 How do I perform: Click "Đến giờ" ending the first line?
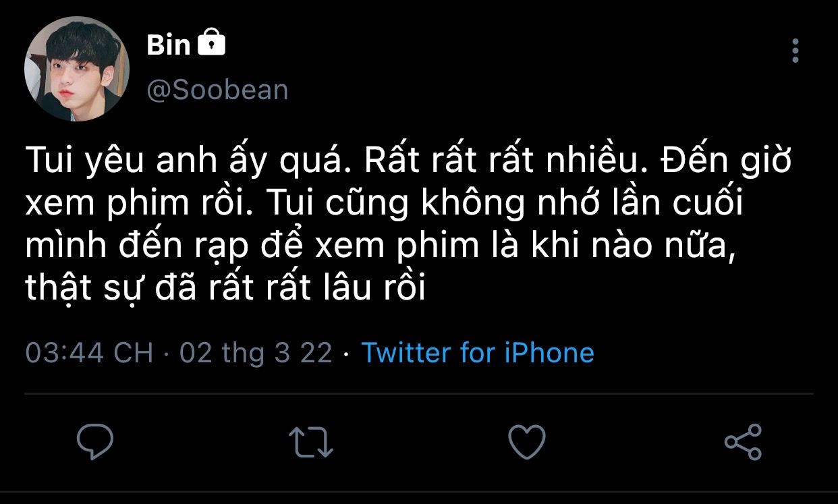(x=726, y=163)
